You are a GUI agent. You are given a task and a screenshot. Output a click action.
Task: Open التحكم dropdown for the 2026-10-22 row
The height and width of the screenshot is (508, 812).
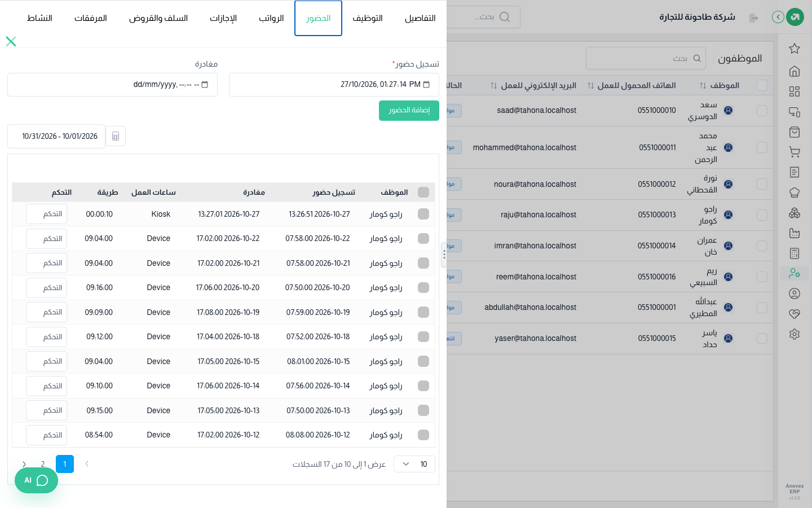click(46, 238)
